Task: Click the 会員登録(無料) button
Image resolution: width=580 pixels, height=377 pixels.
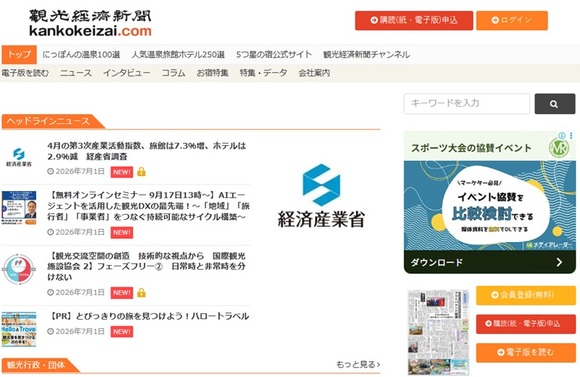Action: pos(526,295)
